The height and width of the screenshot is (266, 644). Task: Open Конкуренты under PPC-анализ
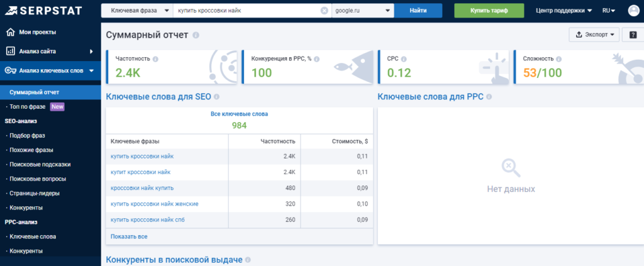[x=26, y=251]
